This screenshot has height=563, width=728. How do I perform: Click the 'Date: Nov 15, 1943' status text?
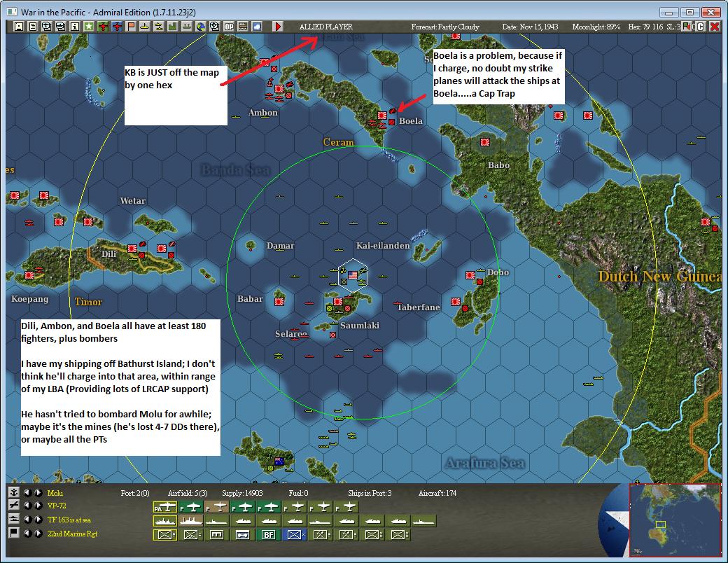(530, 27)
